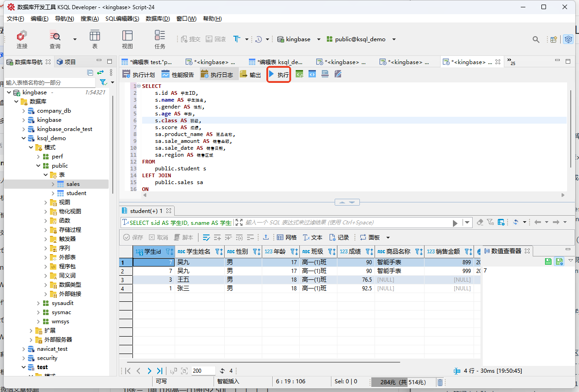The height and width of the screenshot is (392, 579).
Task: Open the 性能报告 performance report
Action: tap(176, 75)
